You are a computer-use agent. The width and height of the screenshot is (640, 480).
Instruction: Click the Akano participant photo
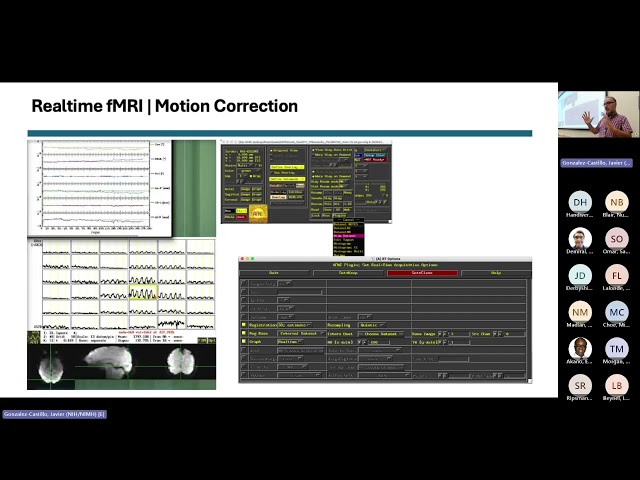pyautogui.click(x=580, y=349)
